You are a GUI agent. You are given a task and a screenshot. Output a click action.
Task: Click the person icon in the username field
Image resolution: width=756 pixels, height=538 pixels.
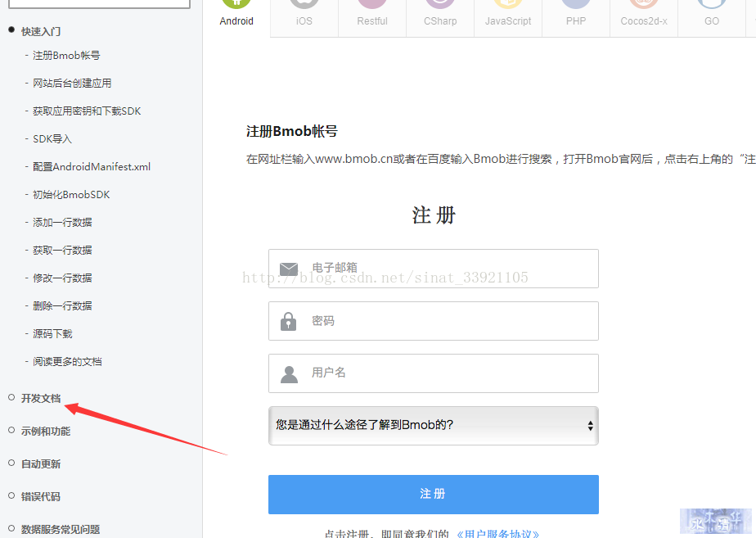click(289, 374)
